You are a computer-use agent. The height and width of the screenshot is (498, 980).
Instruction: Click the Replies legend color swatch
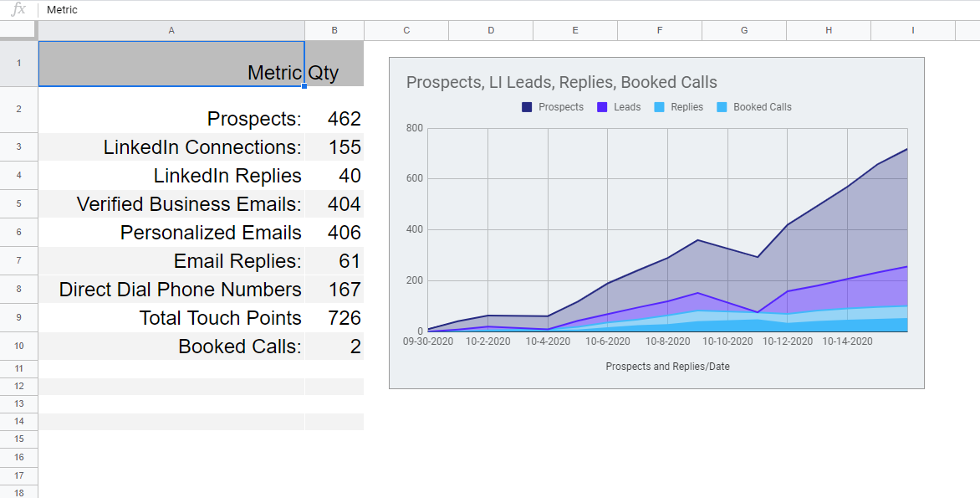coord(659,107)
